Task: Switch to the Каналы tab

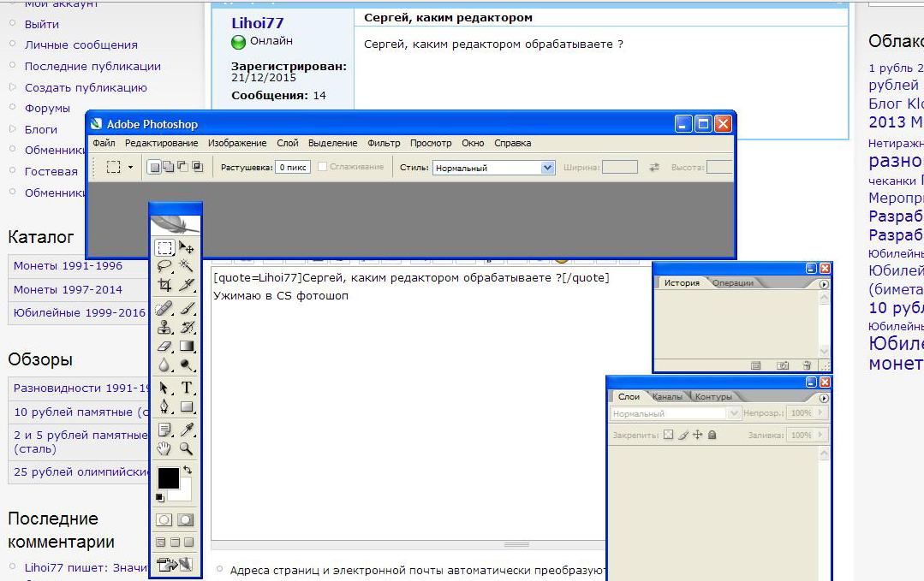Action: [x=667, y=397]
